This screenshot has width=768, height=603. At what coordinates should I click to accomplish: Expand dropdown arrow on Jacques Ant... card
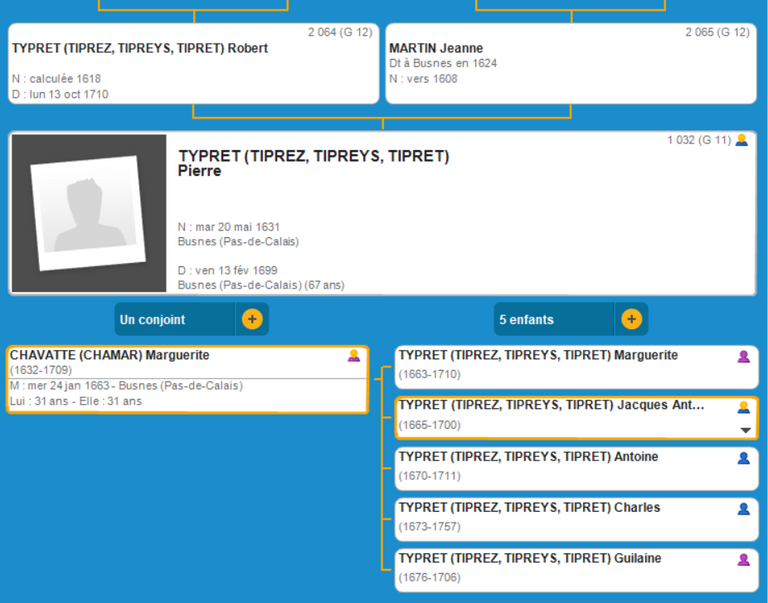point(744,430)
